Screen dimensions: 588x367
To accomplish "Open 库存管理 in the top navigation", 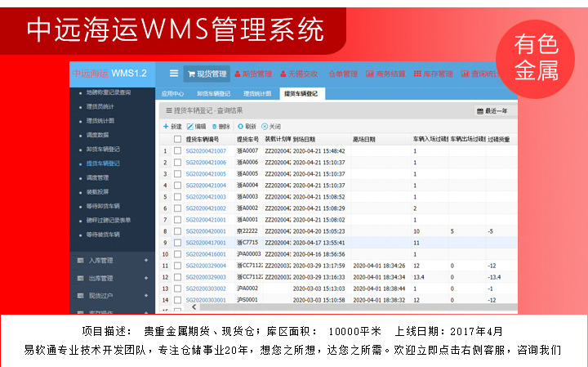I will (x=433, y=74).
